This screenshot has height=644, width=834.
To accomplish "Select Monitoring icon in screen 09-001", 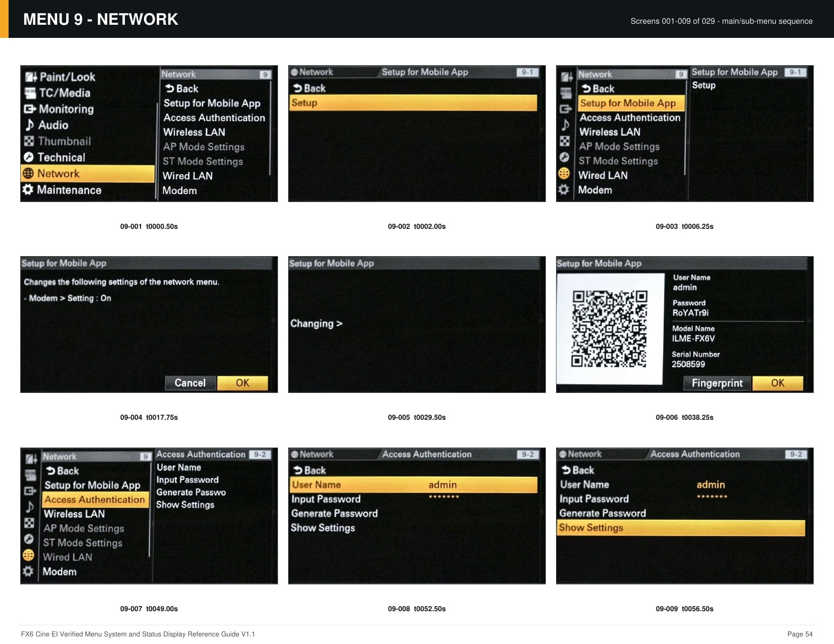I will (x=30, y=109).
